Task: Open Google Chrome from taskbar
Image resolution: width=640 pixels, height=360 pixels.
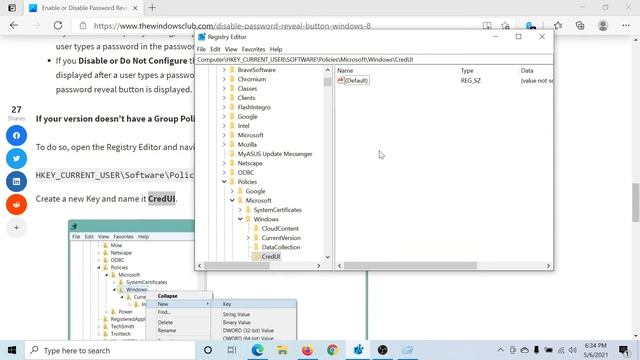Action: click(x=332, y=350)
